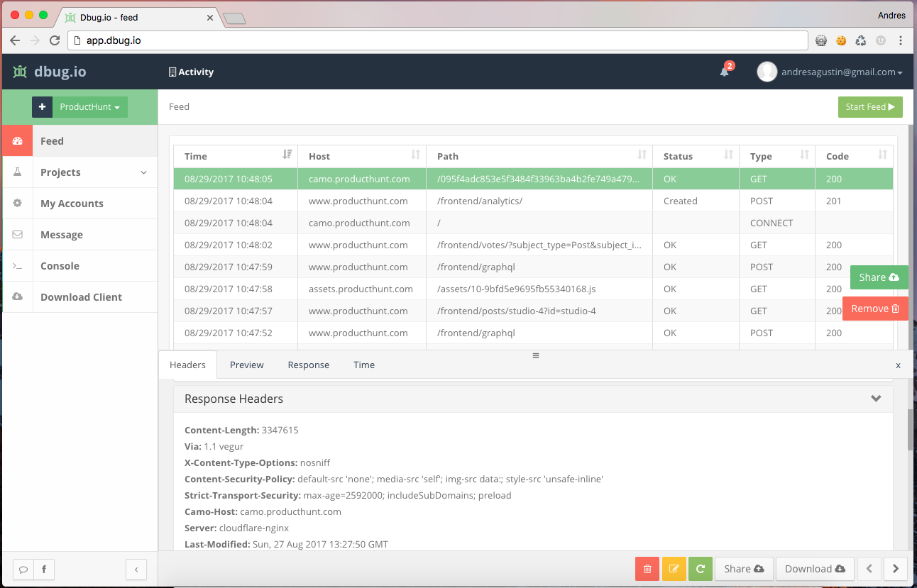
Task: Go to previous request with left arrow
Action: click(869, 569)
